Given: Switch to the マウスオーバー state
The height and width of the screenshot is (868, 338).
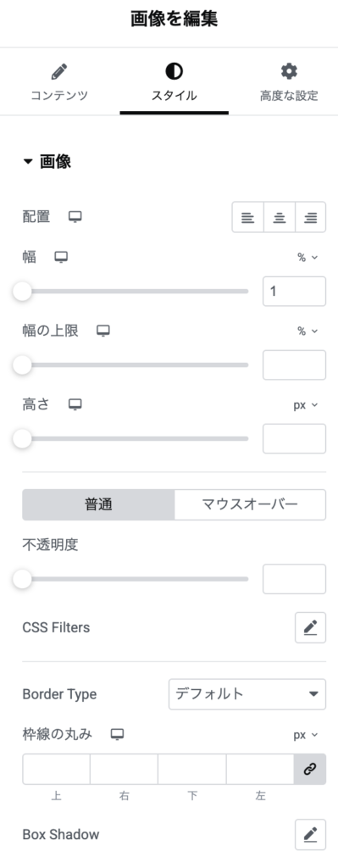Looking at the screenshot, I should tap(250, 504).
